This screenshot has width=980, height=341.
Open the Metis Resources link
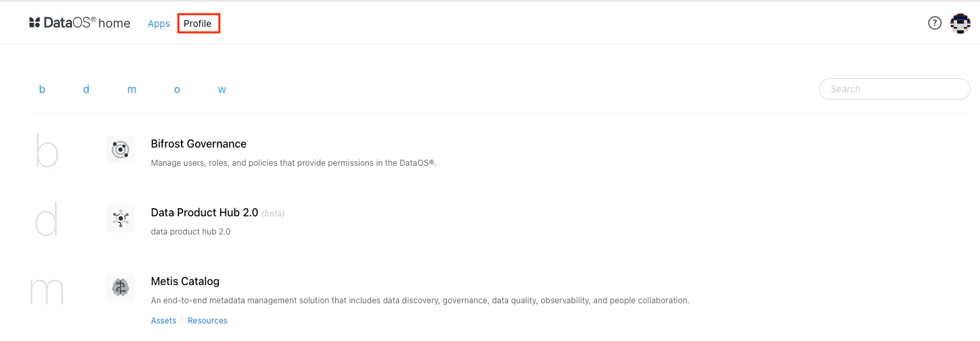[207, 321]
